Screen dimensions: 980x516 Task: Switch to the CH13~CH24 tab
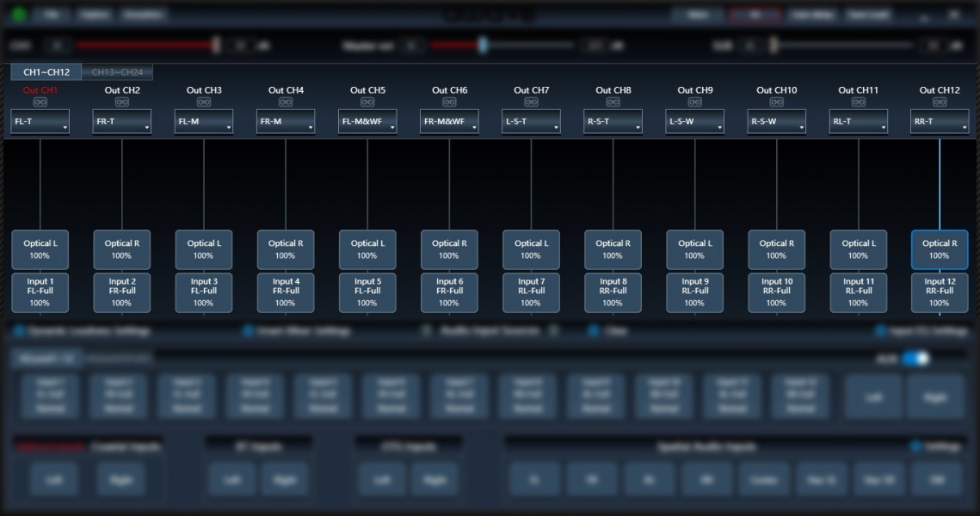point(118,72)
